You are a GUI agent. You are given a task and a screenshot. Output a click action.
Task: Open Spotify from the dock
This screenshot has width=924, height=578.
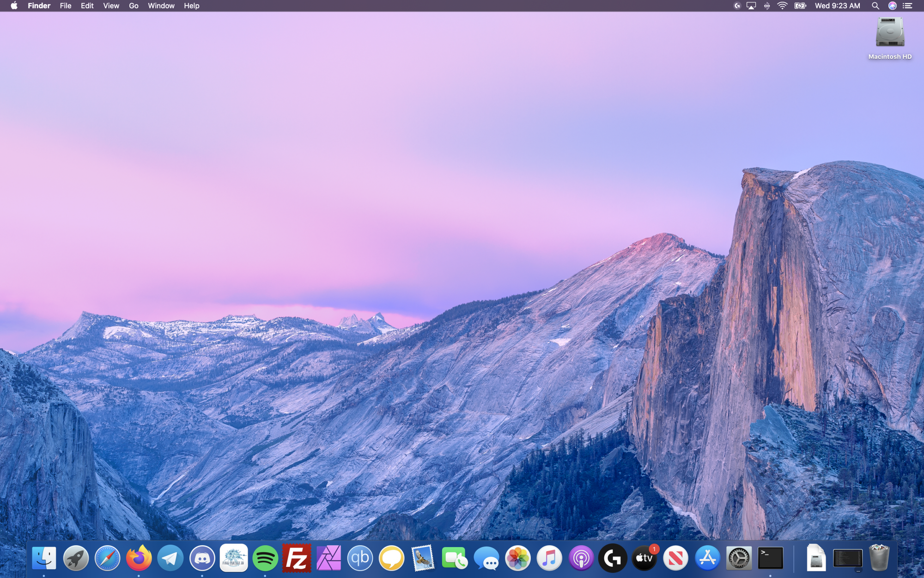point(265,558)
